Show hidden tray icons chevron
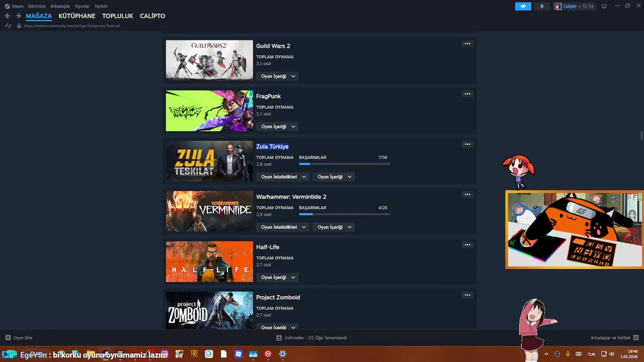The width and height of the screenshot is (644, 362). (546, 354)
